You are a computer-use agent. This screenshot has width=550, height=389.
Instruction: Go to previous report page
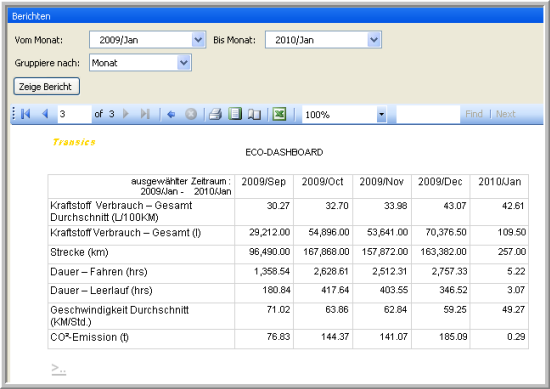tap(45, 114)
